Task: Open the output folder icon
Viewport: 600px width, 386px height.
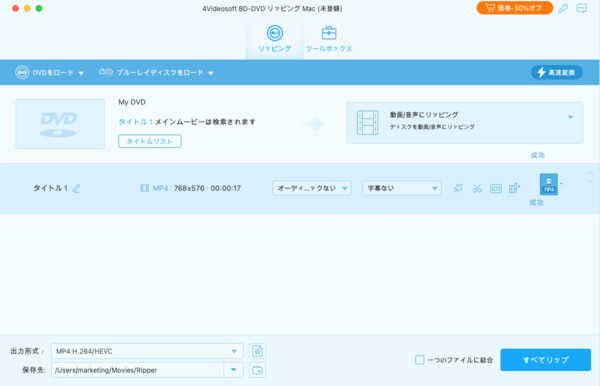Action: tap(258, 370)
